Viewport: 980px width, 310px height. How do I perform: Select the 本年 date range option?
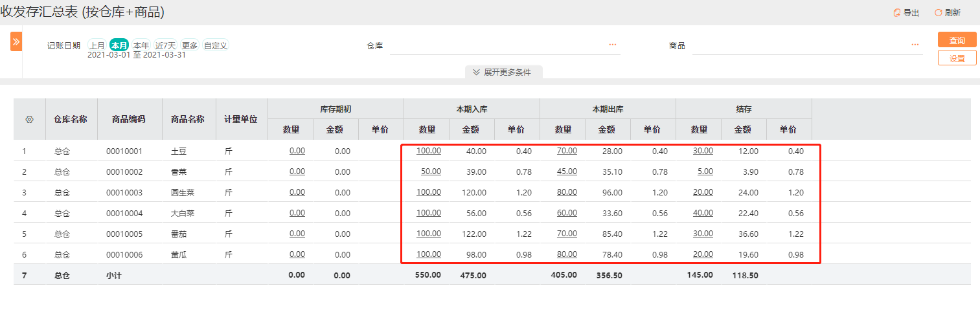point(141,45)
